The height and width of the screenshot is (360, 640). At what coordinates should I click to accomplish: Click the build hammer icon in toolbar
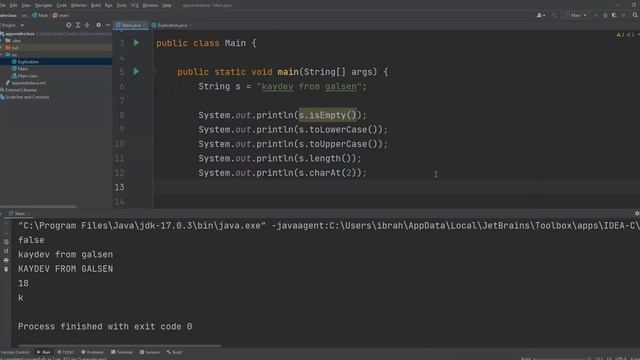click(554, 16)
